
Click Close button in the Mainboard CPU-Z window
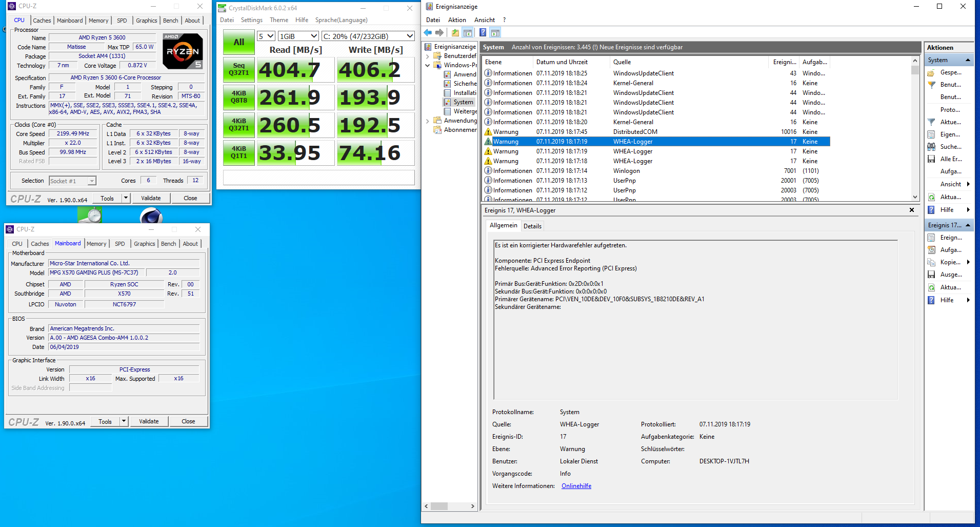coord(188,421)
